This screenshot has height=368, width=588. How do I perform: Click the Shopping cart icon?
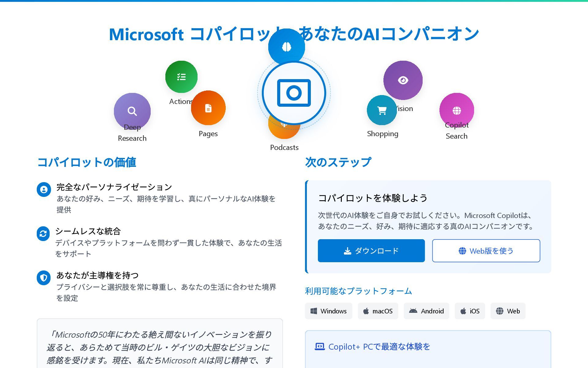[382, 110]
